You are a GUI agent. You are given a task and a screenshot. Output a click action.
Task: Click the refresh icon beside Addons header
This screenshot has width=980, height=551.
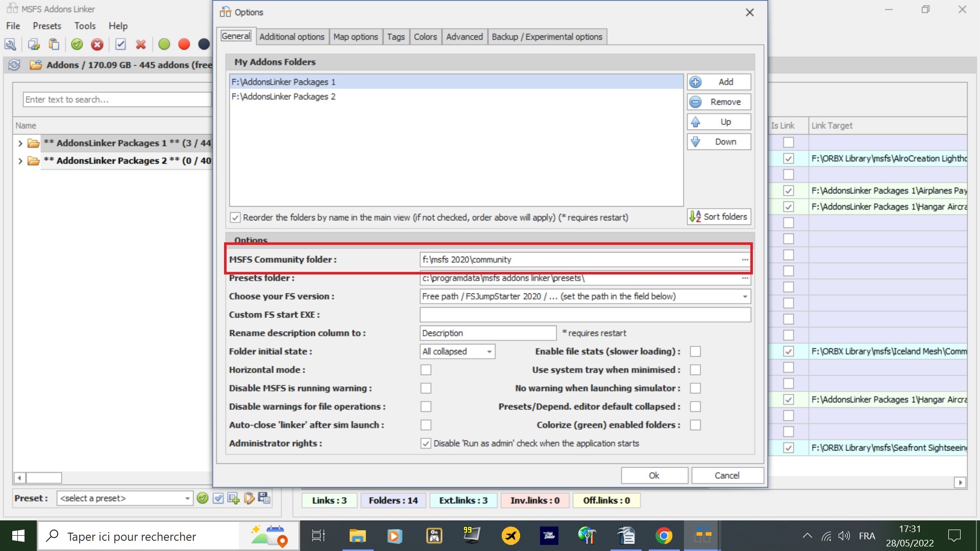(14, 65)
